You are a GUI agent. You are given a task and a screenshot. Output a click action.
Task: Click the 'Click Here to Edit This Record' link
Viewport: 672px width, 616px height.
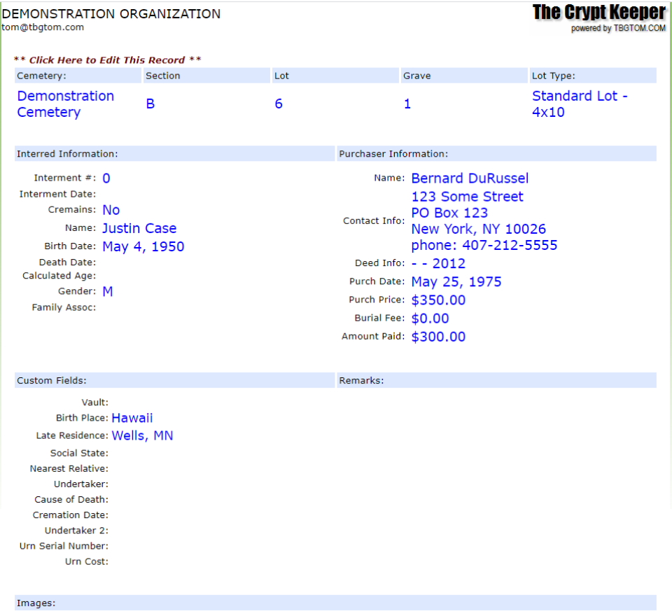coord(107,60)
